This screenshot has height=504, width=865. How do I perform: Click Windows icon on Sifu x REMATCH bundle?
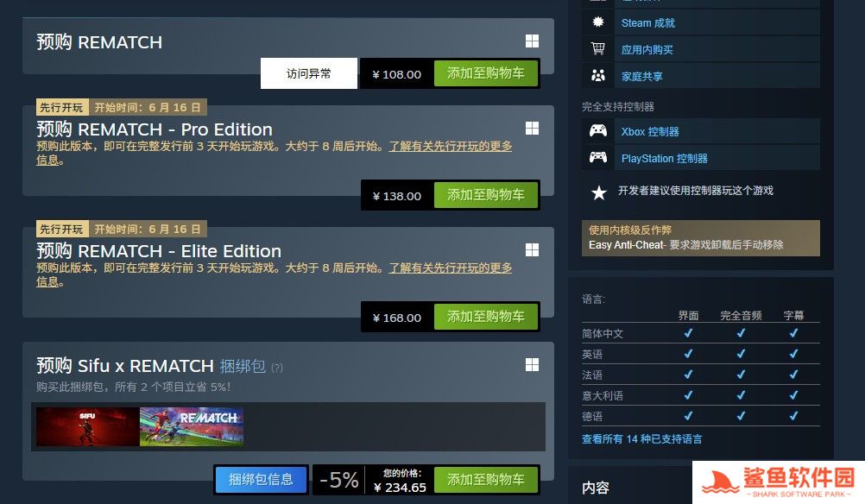point(532,365)
